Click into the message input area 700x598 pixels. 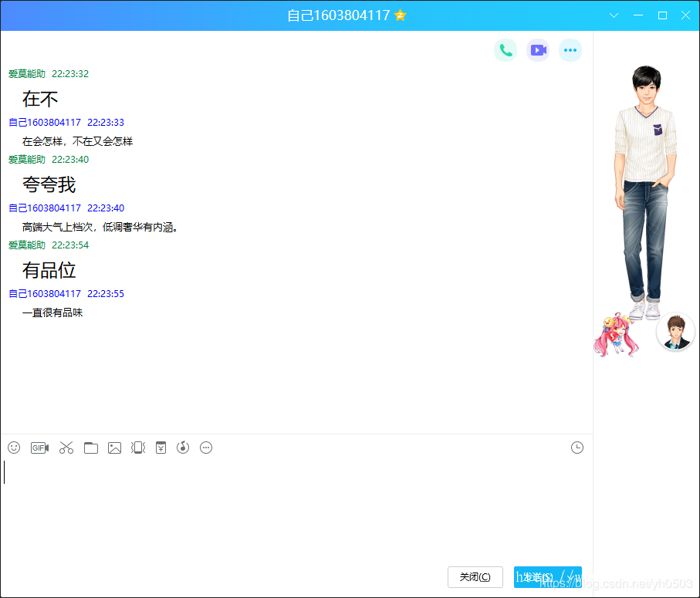293,509
